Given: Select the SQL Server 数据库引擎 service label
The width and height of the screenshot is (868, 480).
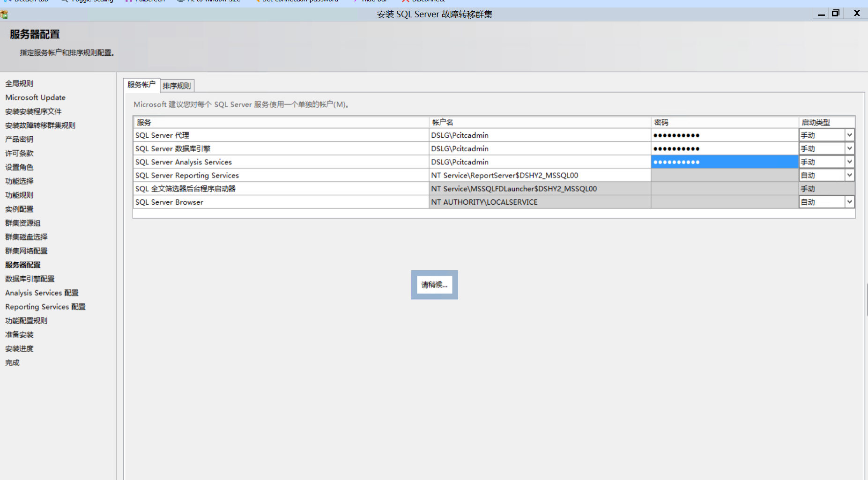Looking at the screenshot, I should click(x=173, y=148).
